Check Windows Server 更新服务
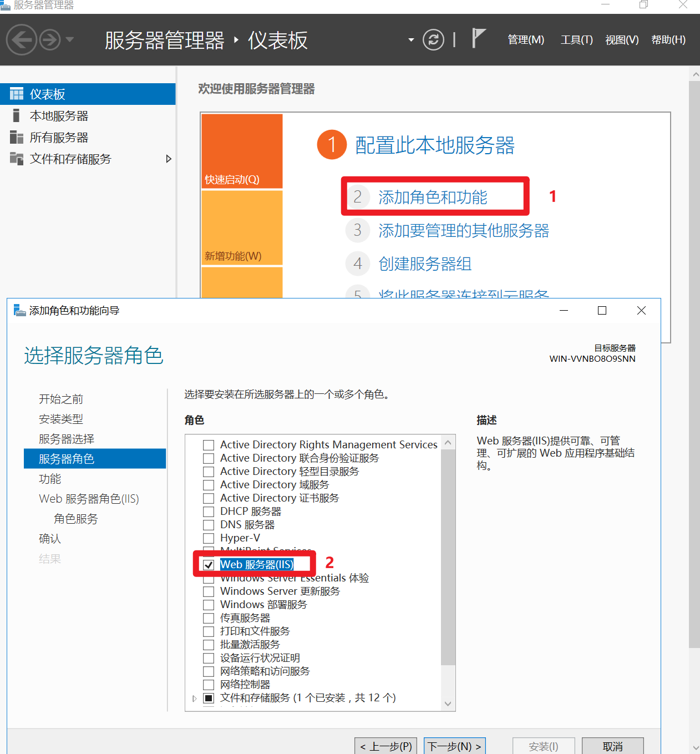 tap(209, 591)
